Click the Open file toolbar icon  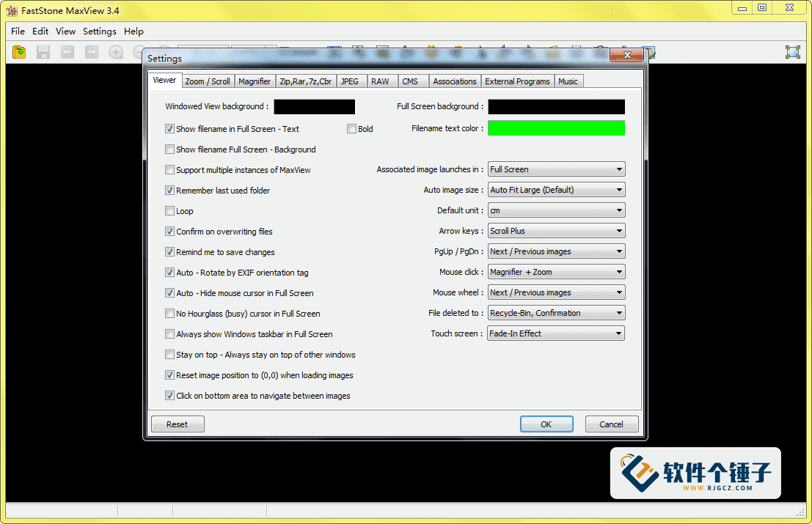20,52
